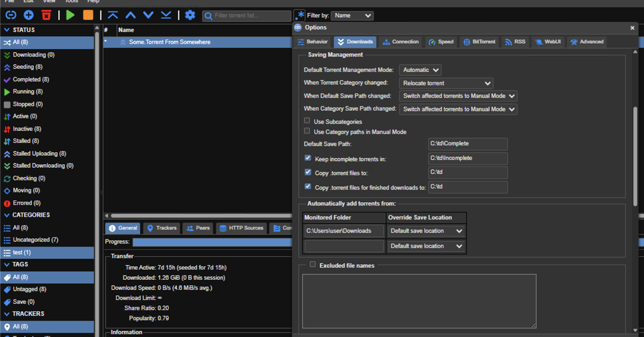Switch to the Behavior options tab
The image size is (644, 337).
(x=313, y=42)
